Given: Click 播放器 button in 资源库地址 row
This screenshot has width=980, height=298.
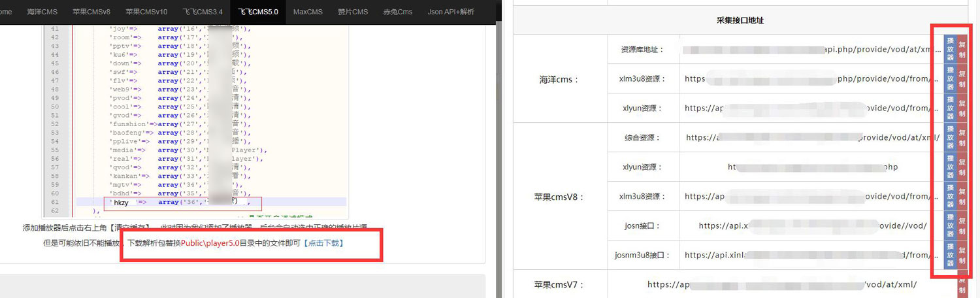Looking at the screenshot, I should (x=950, y=50).
